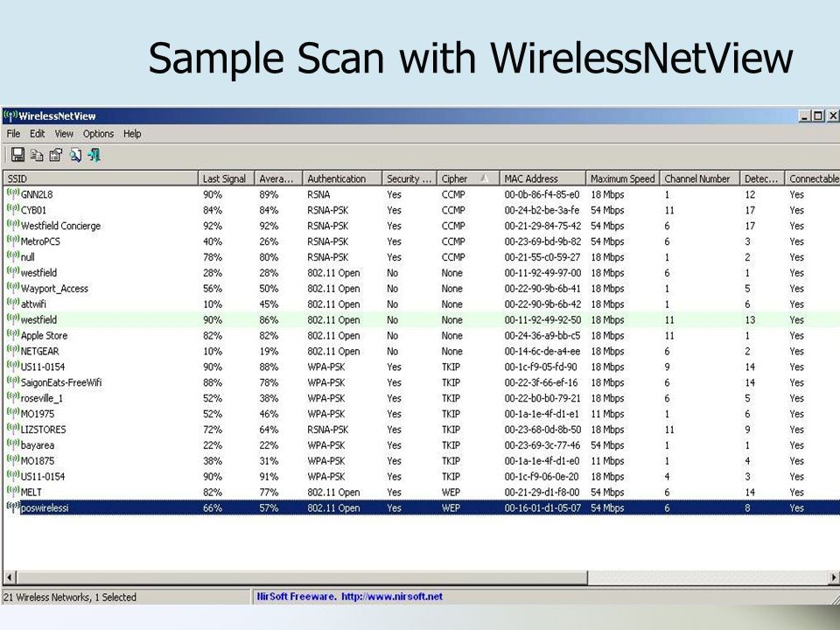This screenshot has width=840, height=630.
Task: Click the wireless icon beside MO1875
Action: (x=13, y=459)
